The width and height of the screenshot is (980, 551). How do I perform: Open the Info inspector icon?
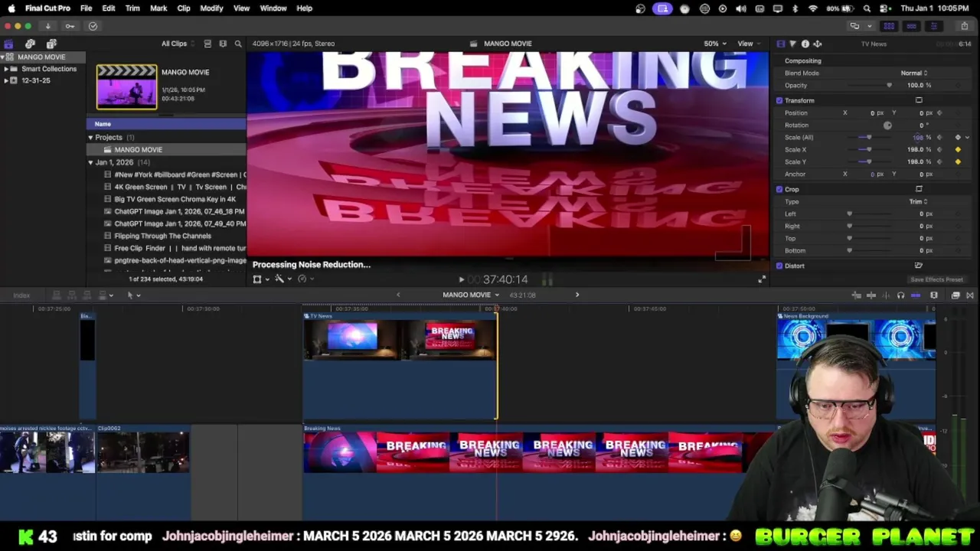(805, 44)
